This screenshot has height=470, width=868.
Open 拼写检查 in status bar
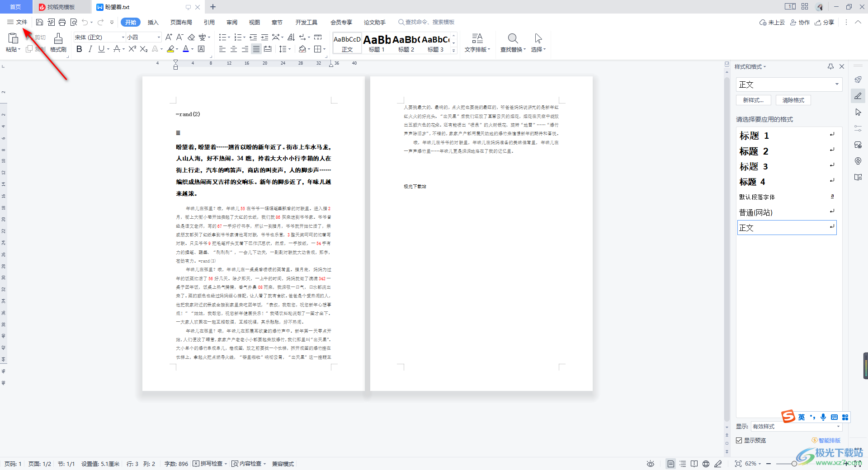coord(210,464)
